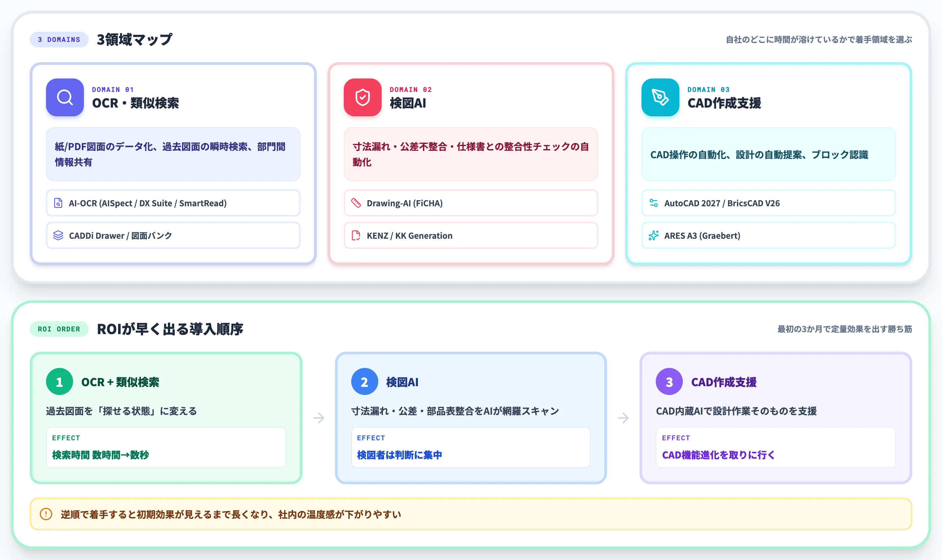Click 自社のどこに時間が溶けているか subtitle
942x560 pixels.
(x=819, y=40)
